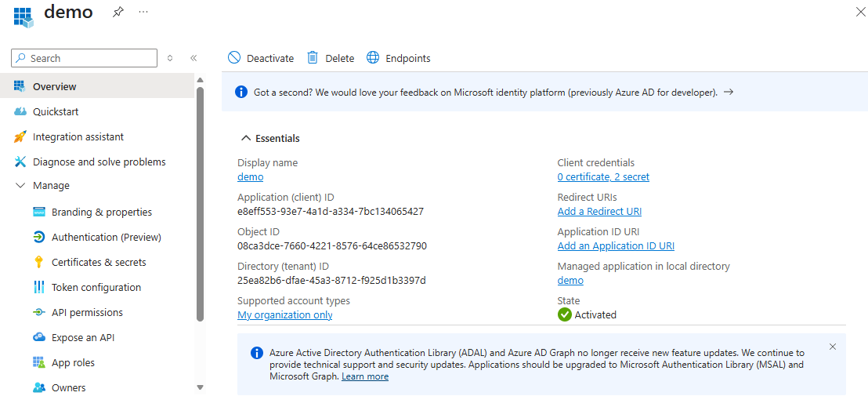Image resolution: width=868 pixels, height=396 pixels.
Task: Click the Activated green check icon
Action: 564,314
